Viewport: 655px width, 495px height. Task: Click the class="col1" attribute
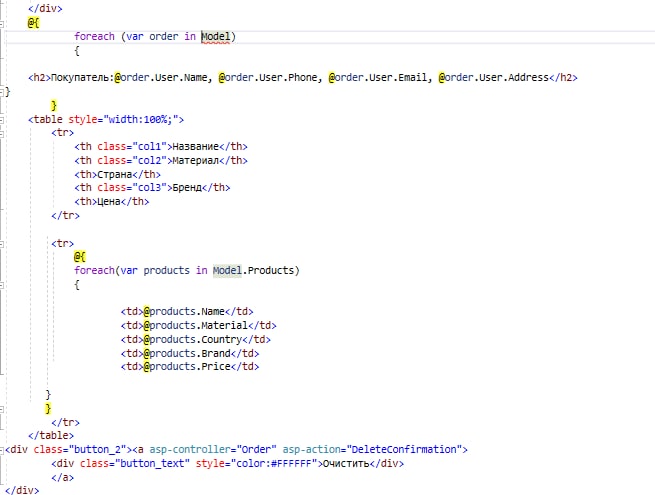coord(132,147)
